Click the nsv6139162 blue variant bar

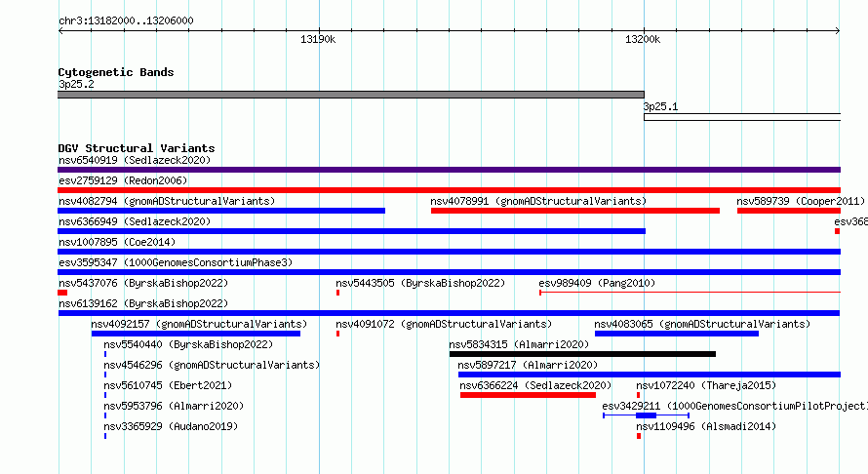pyautogui.click(x=449, y=313)
